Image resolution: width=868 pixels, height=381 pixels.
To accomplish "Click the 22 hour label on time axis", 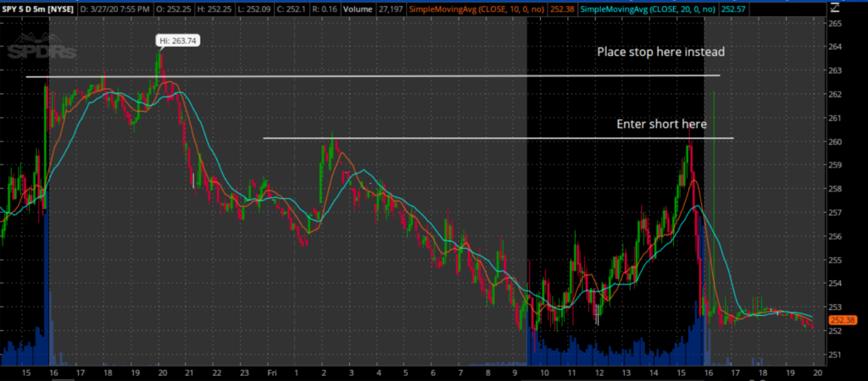I will [216, 373].
